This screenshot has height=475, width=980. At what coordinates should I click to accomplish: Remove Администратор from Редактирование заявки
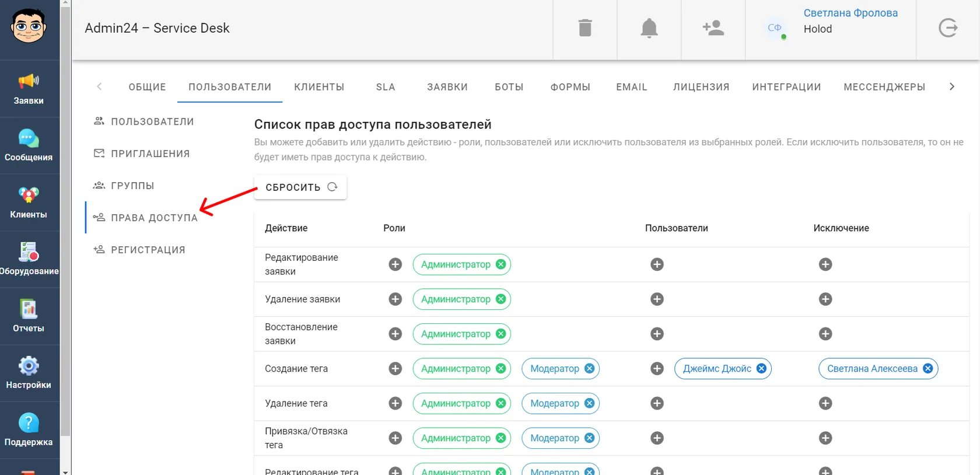[x=501, y=264]
